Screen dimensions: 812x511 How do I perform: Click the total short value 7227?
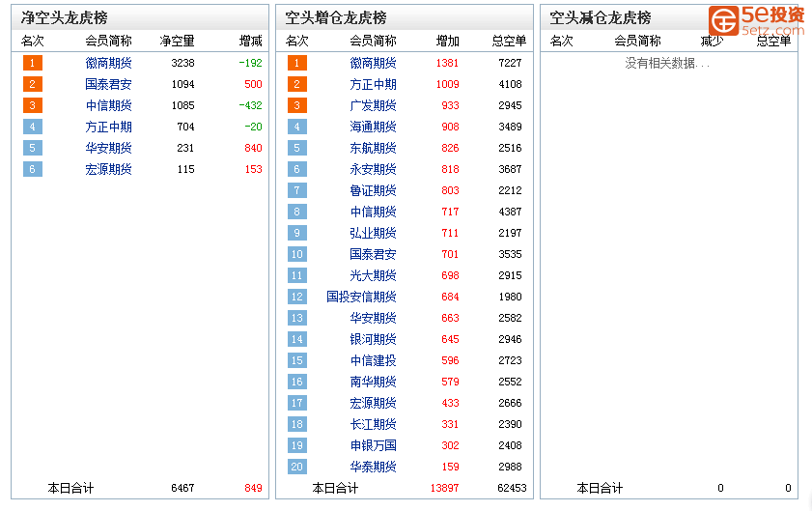click(x=510, y=63)
